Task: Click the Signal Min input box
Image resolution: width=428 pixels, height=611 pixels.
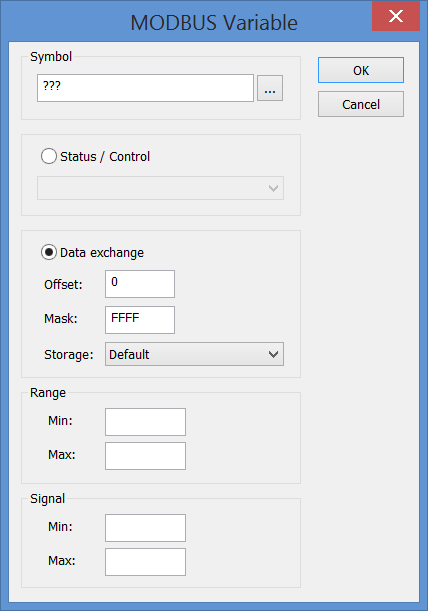Action: [145, 528]
